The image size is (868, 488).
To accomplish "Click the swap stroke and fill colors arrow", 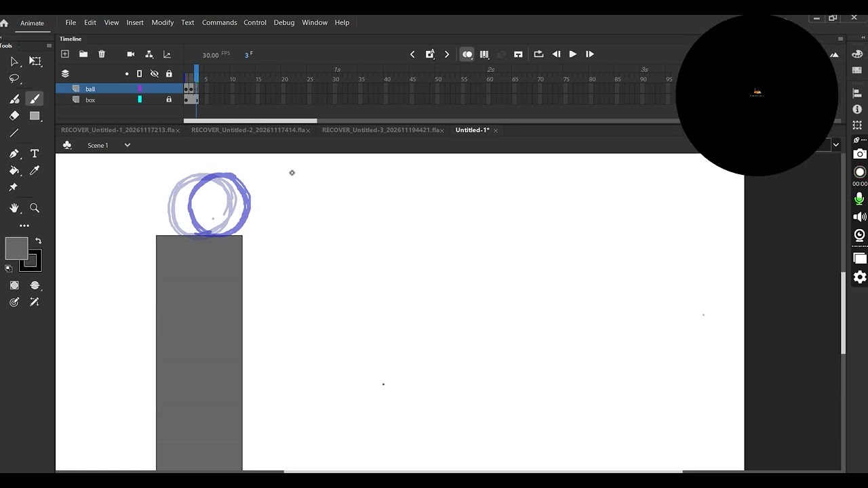I will point(38,241).
